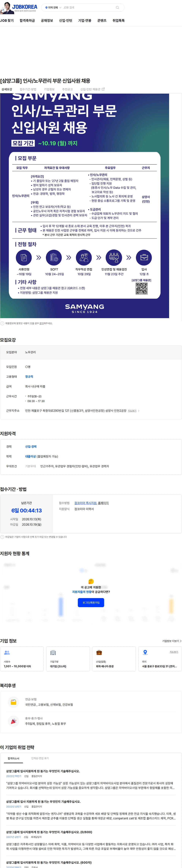
Task: Click the info icon by 마감일 notice
Action: click(2, 537)
